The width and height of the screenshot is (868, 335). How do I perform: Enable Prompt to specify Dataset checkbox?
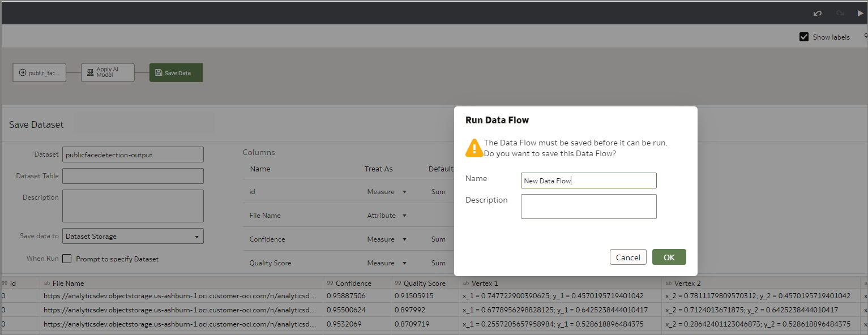point(67,259)
